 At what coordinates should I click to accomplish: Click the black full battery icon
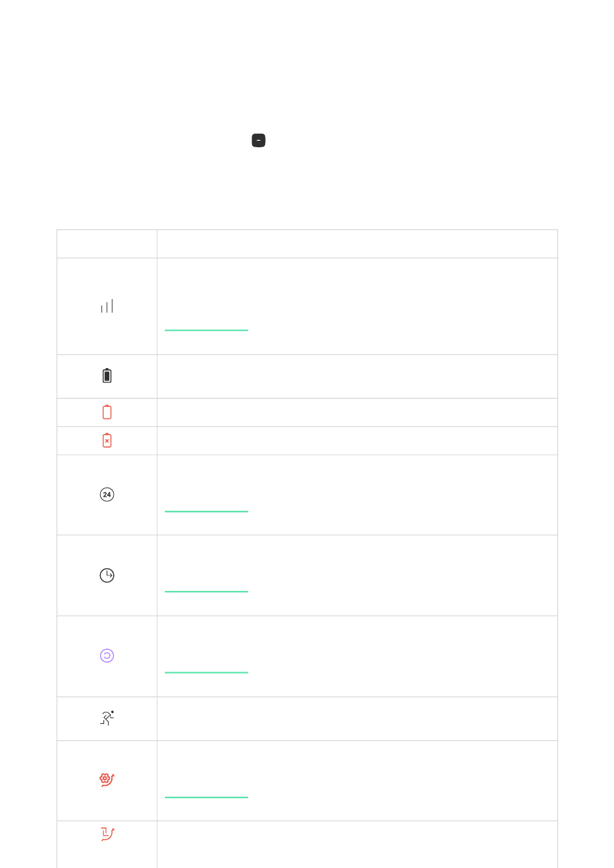(107, 376)
